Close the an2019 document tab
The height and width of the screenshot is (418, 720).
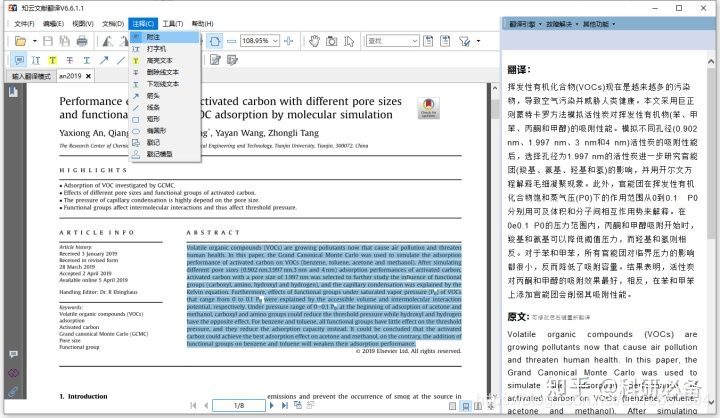pos(89,76)
